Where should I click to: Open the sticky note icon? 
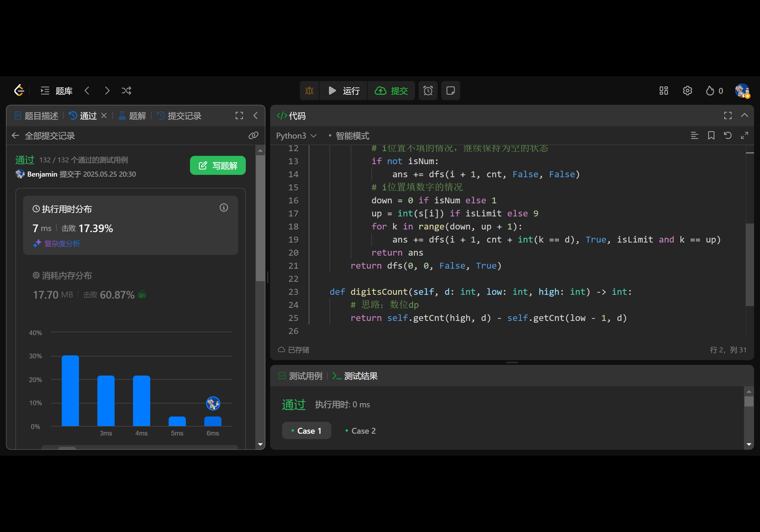pyautogui.click(x=450, y=91)
